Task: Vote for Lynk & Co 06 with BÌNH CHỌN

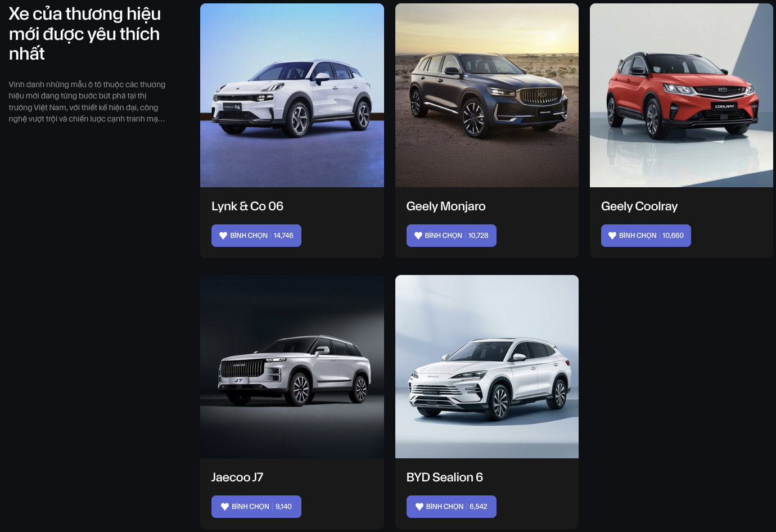Action: [x=256, y=236]
